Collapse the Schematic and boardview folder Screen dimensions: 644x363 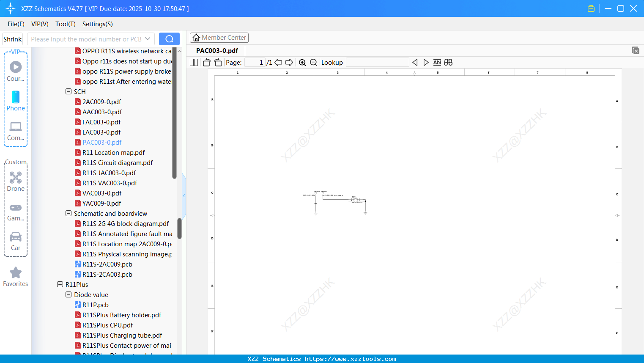pyautogui.click(x=69, y=213)
